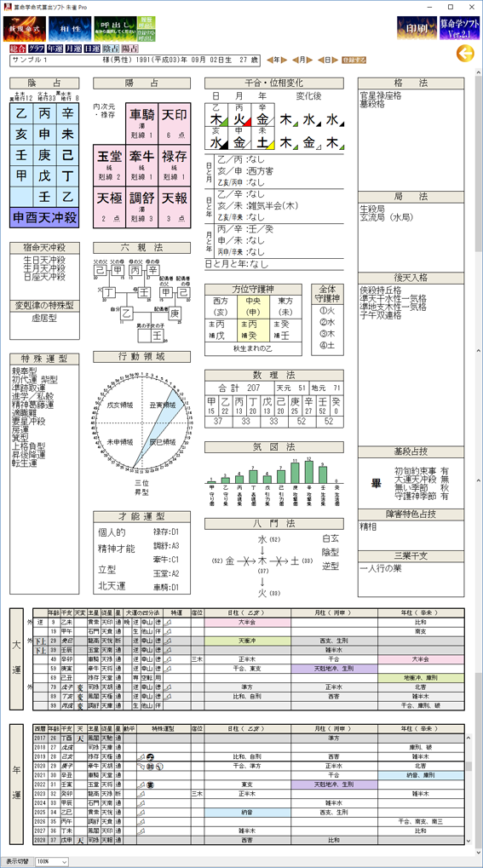Viewport: 483px width, 868px height.
Task: Switch to the 陽占 tab
Action: coord(128,49)
